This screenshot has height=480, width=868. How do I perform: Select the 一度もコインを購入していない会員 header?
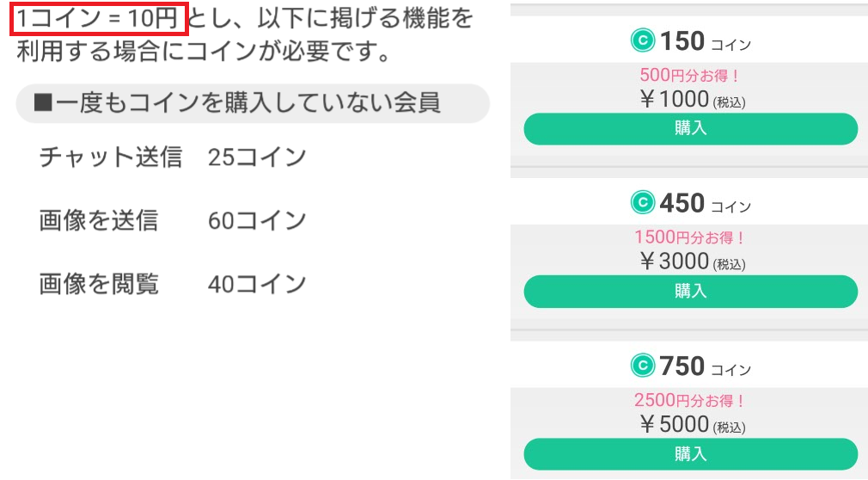252,104
